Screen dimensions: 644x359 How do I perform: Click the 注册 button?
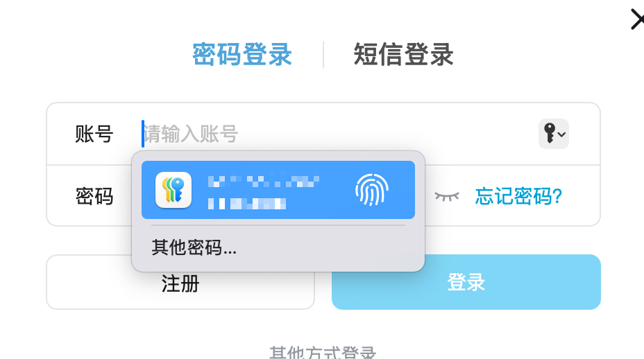(180, 282)
